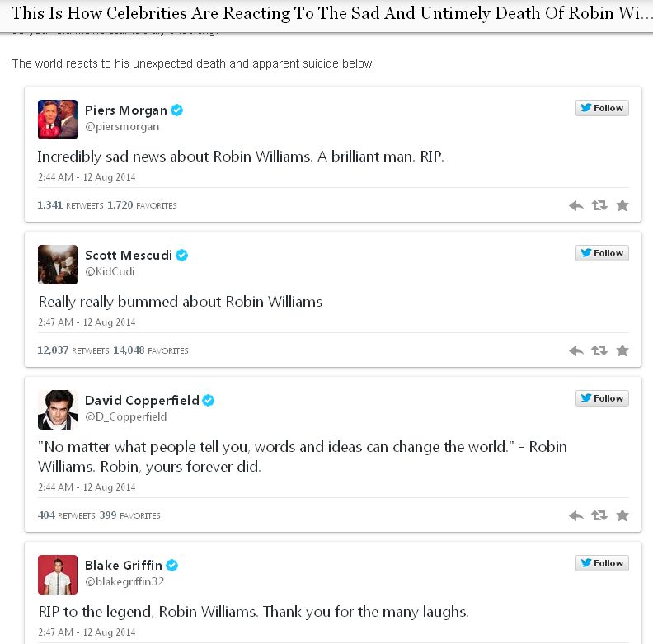Favorite Scott Mescudi's tweet with star
Viewport: 653px width, 644px height.
click(x=622, y=350)
